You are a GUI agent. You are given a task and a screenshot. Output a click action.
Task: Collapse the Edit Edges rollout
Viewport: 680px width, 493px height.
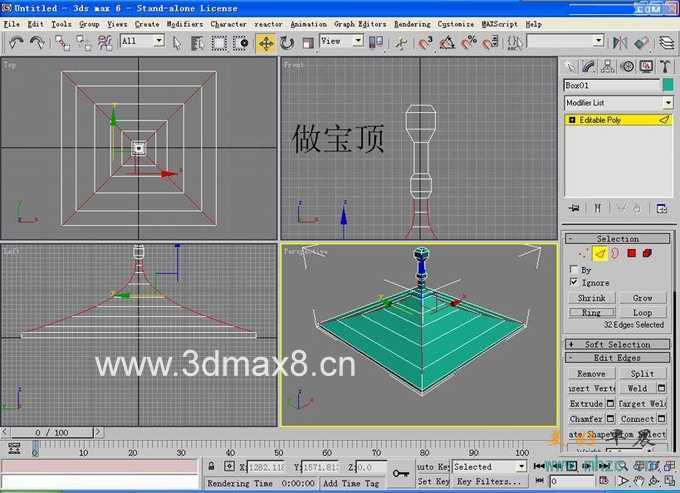pyautogui.click(x=617, y=358)
